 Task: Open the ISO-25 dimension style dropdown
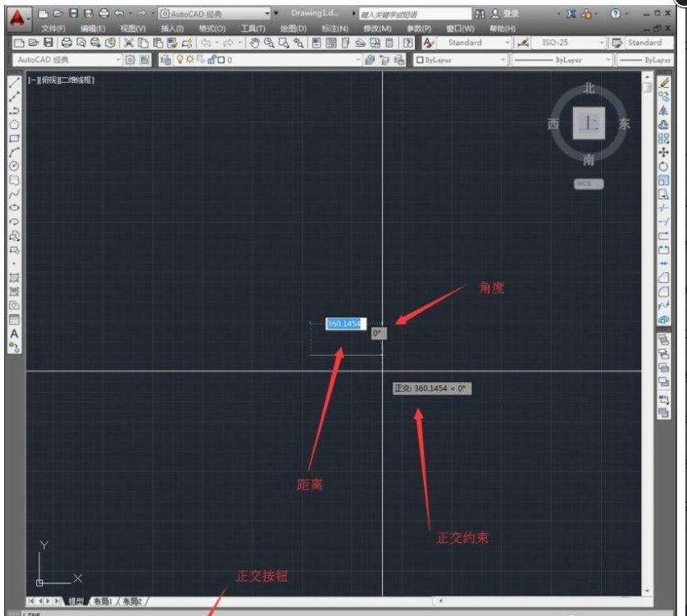601,43
